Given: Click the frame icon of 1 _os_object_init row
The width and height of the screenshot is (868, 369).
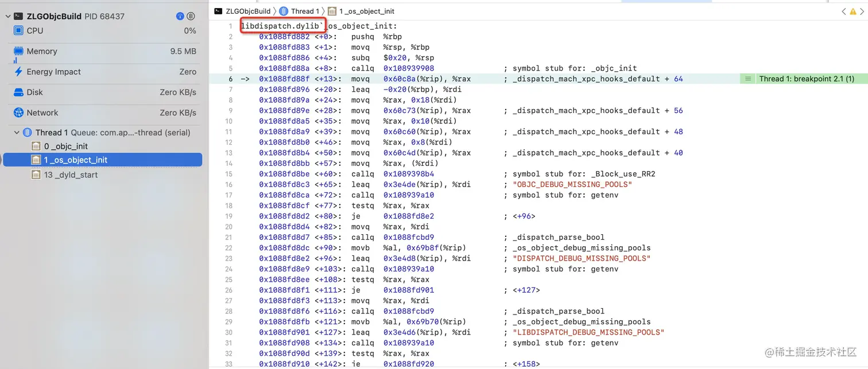Looking at the screenshot, I should coord(36,160).
